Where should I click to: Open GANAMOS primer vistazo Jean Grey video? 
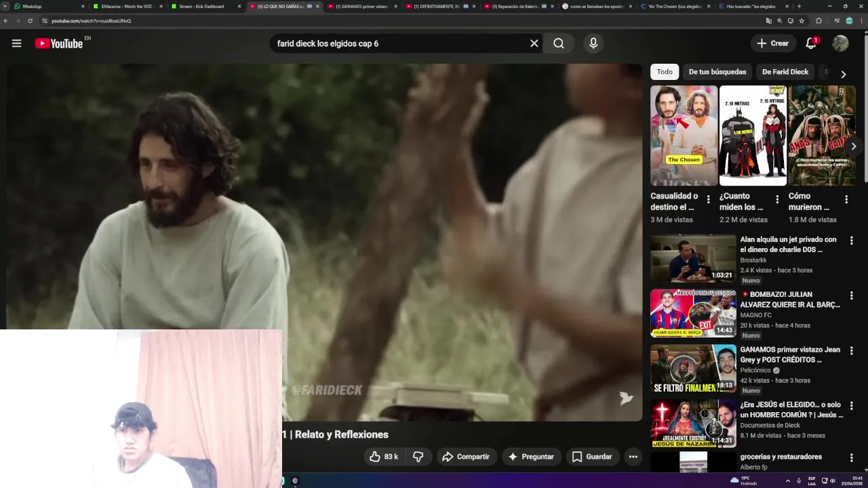click(x=790, y=354)
